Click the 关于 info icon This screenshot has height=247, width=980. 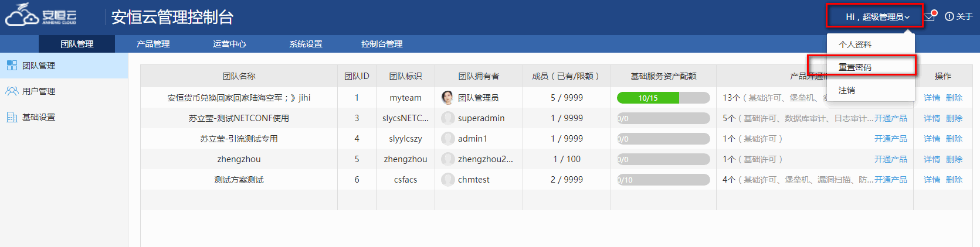(950, 16)
